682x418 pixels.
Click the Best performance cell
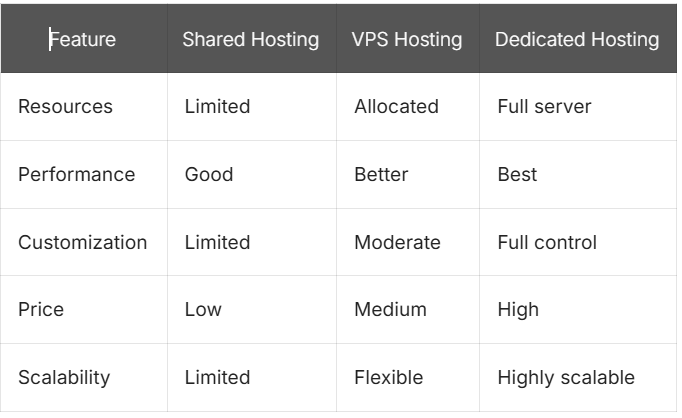point(517,174)
